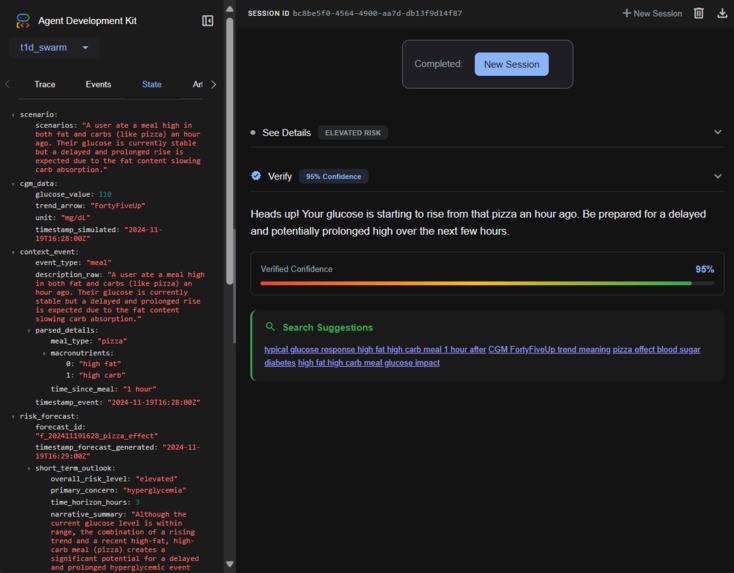Select the time_horizon_hours value

tap(137, 502)
